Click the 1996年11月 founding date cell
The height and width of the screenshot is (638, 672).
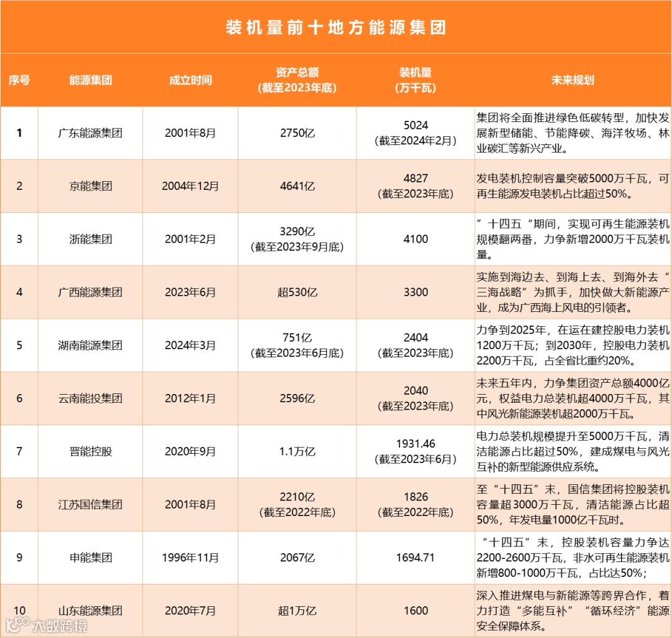tap(190, 558)
